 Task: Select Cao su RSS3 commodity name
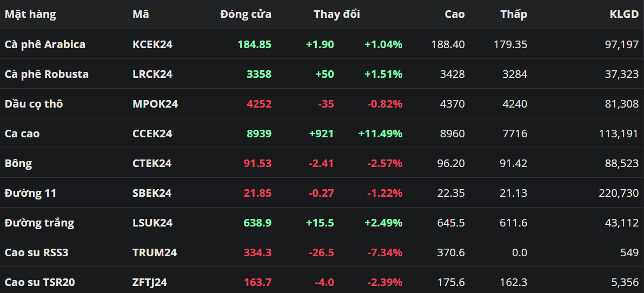[36, 252]
